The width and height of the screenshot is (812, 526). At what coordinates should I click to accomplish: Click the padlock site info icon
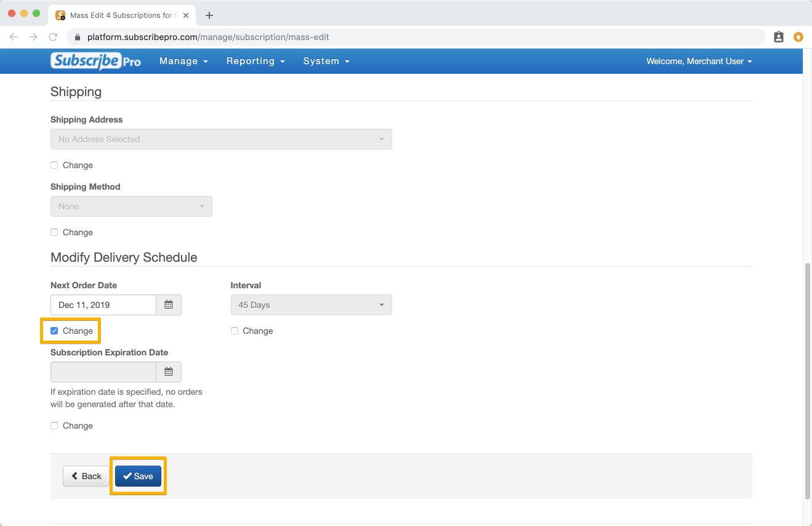(x=78, y=37)
